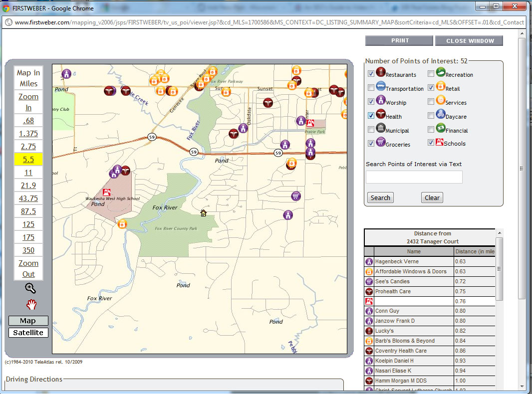Image resolution: width=532 pixels, height=394 pixels.
Task: Click the Daycare legend icon
Action: [x=440, y=114]
